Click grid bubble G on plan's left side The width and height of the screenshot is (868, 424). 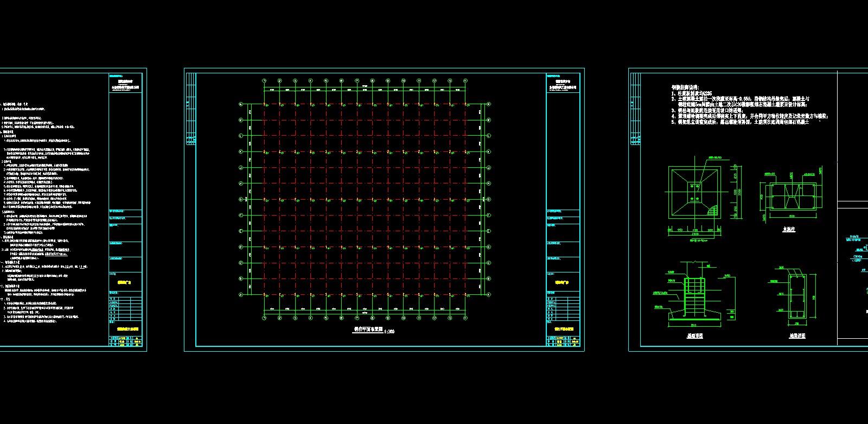(241, 199)
